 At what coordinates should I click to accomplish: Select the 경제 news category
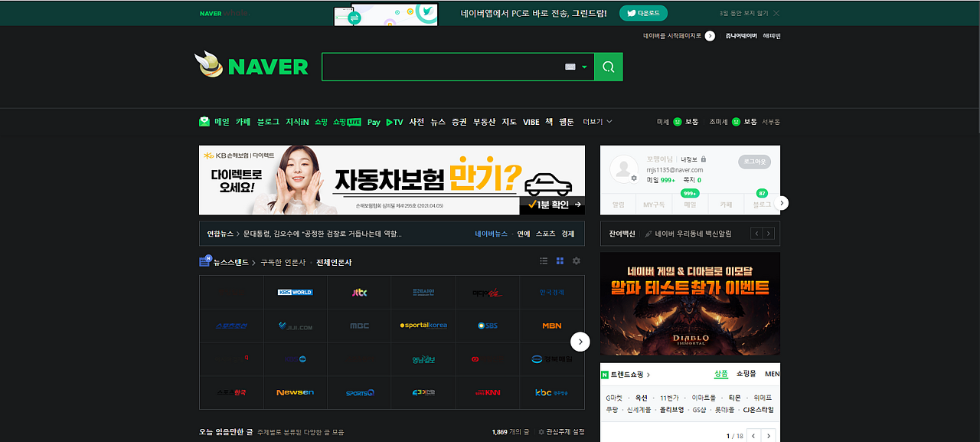coord(568,234)
